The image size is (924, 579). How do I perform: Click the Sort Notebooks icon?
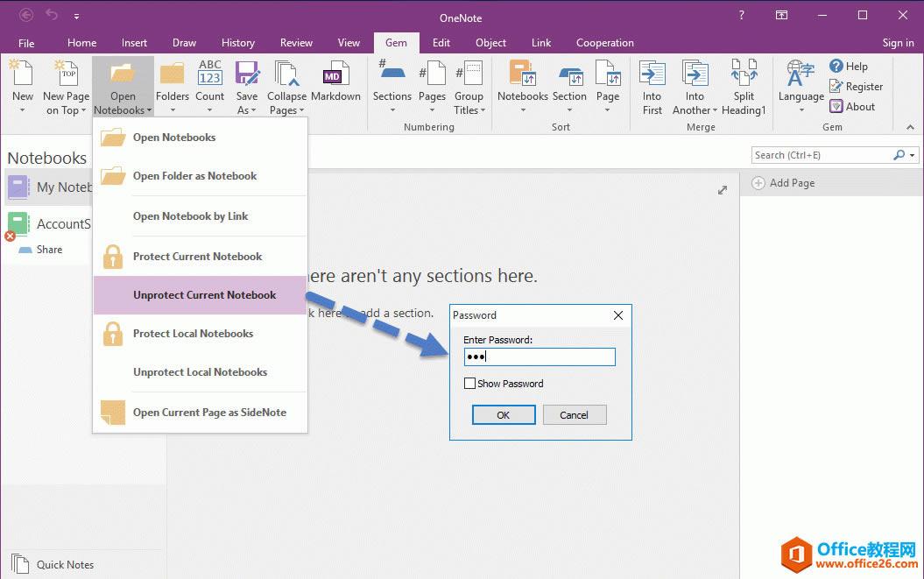(522, 74)
